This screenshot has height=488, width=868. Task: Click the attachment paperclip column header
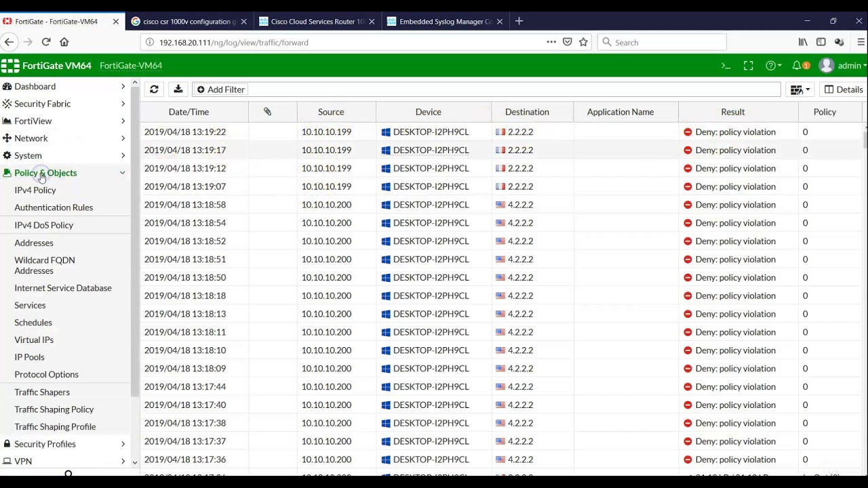click(x=267, y=112)
